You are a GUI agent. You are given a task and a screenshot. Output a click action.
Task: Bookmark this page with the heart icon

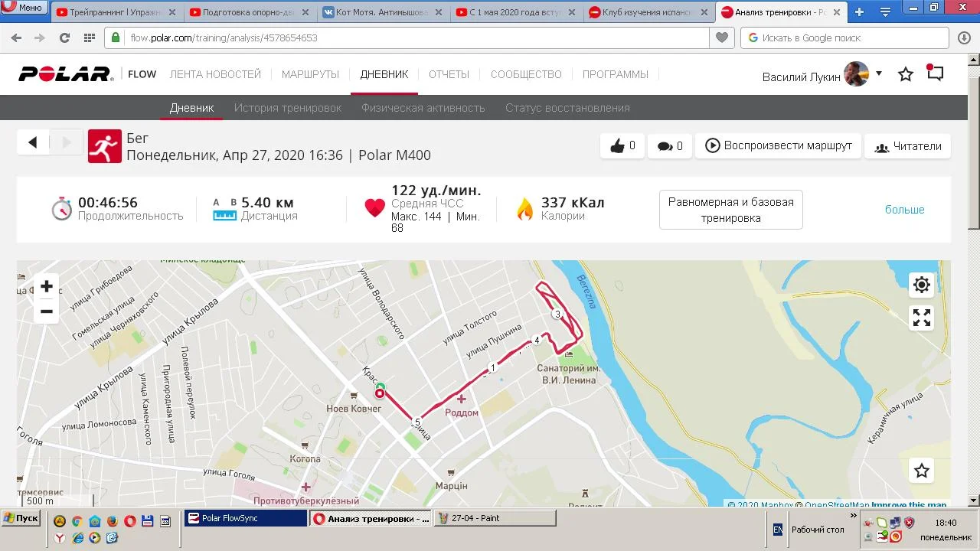click(x=721, y=37)
